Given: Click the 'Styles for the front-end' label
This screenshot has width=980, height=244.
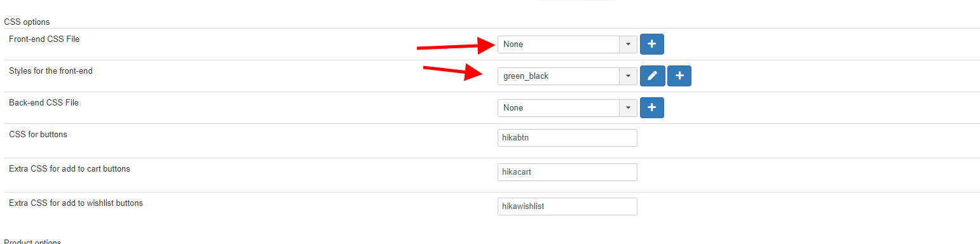Looking at the screenshot, I should (x=51, y=71).
